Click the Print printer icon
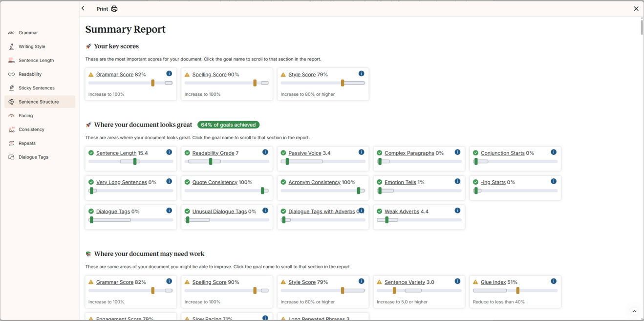 pos(114,9)
